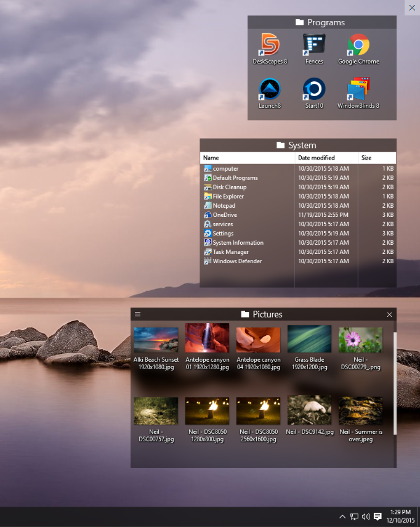
Task: Select System Information in System list
Action: pyautogui.click(x=298, y=242)
